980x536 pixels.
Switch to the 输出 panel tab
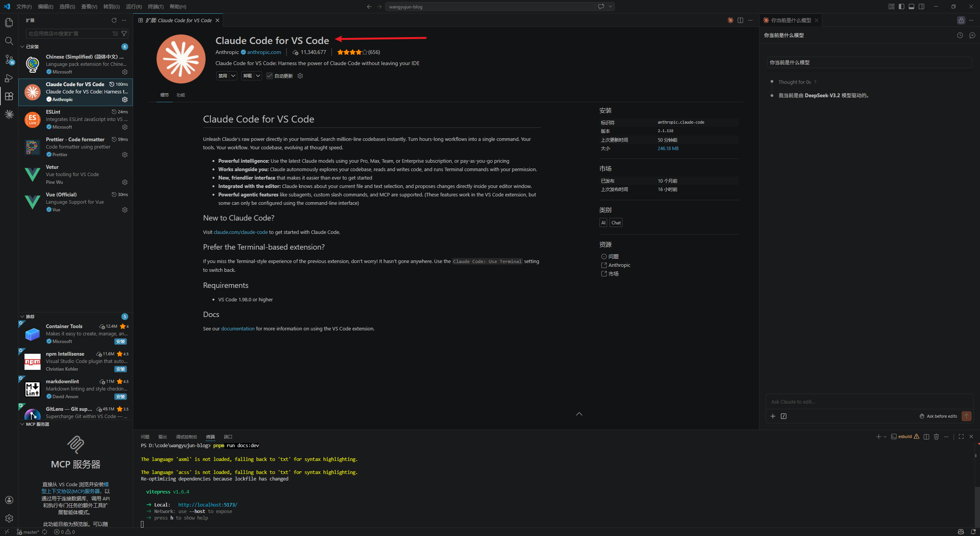point(163,437)
